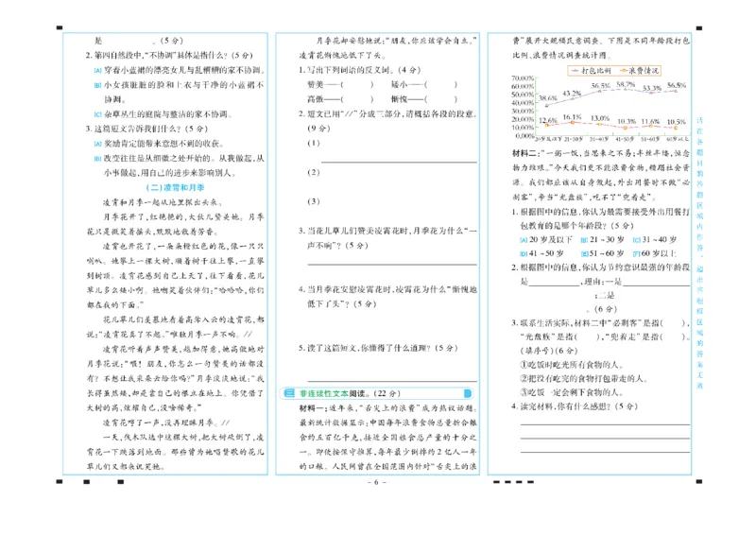Click the bracket after 必剩客 是指
Image resolution: width=756 pixels, height=535 pixels.
tap(673, 323)
